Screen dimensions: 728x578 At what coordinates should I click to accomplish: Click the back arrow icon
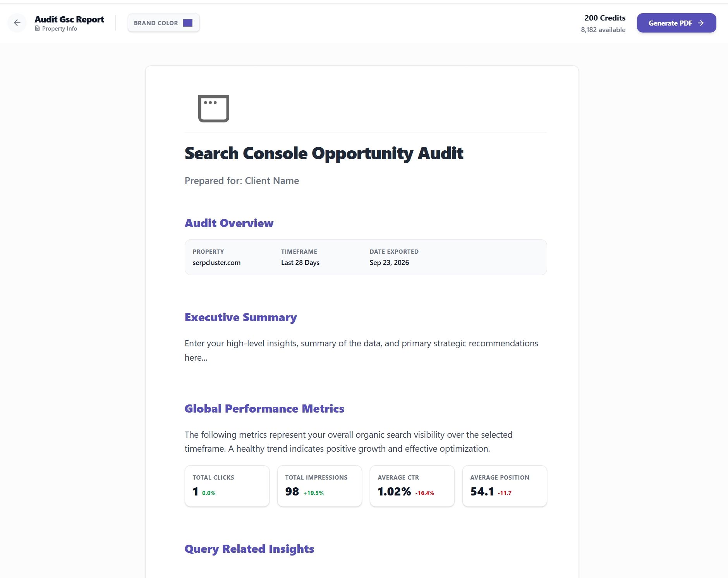pos(17,23)
